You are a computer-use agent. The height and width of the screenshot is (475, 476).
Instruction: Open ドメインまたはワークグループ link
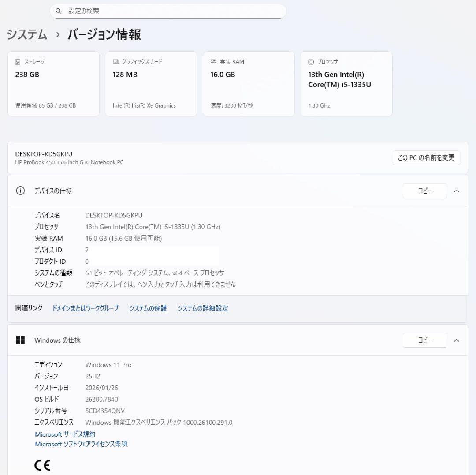point(86,308)
